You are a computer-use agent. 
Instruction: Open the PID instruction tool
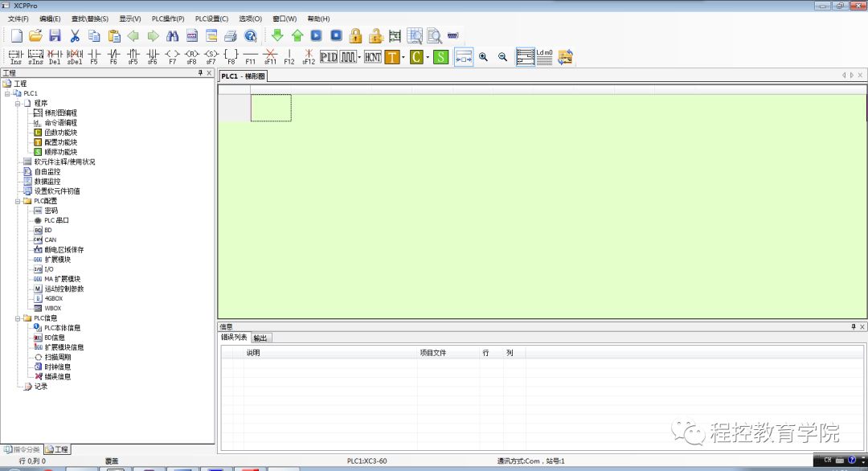click(x=328, y=56)
